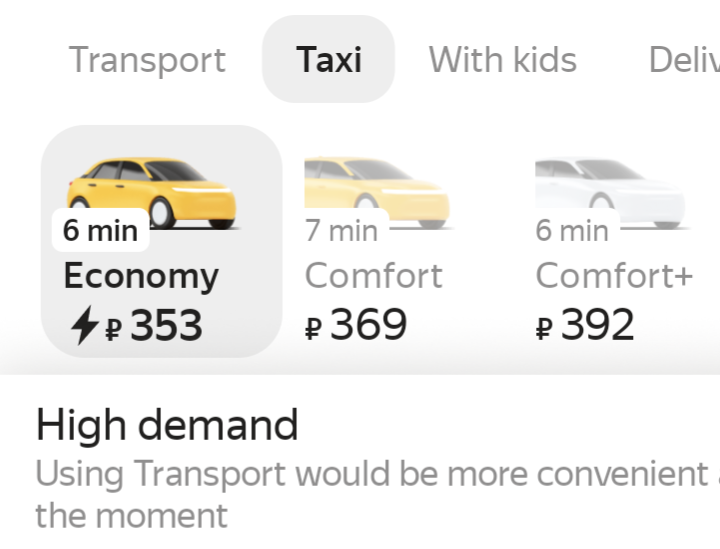Screen dimensions: 720x549
Task: Tap the white Comfort+ car icon
Action: point(610,188)
